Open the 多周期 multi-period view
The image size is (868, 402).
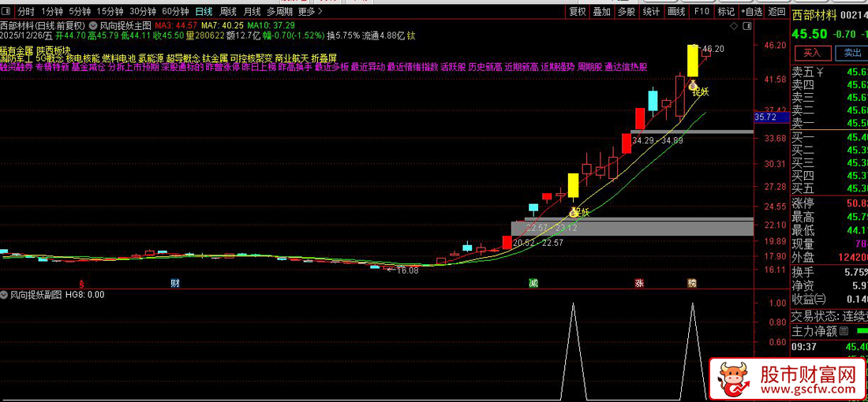[x=279, y=11]
